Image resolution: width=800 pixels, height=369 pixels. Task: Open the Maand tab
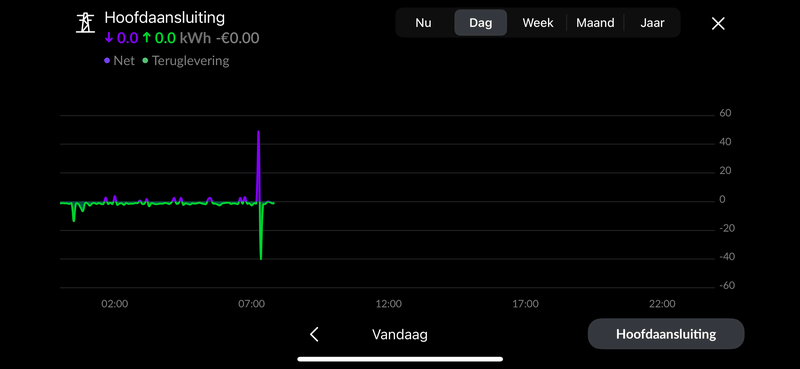click(595, 23)
